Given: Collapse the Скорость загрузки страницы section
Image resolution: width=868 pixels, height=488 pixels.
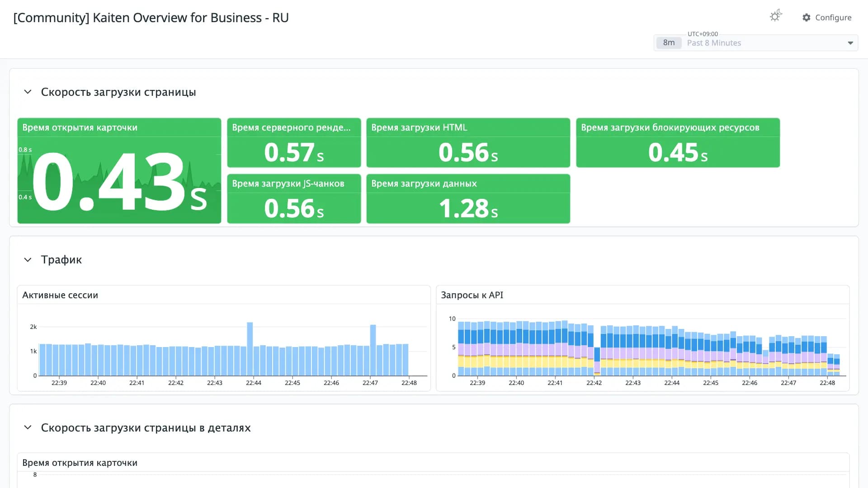Looking at the screenshot, I should (x=28, y=92).
